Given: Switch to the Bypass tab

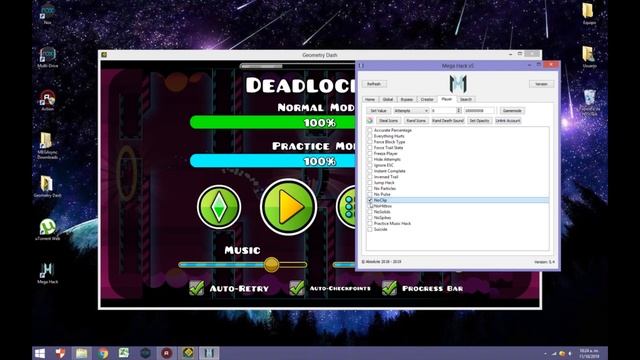Looking at the screenshot, I should [x=407, y=99].
